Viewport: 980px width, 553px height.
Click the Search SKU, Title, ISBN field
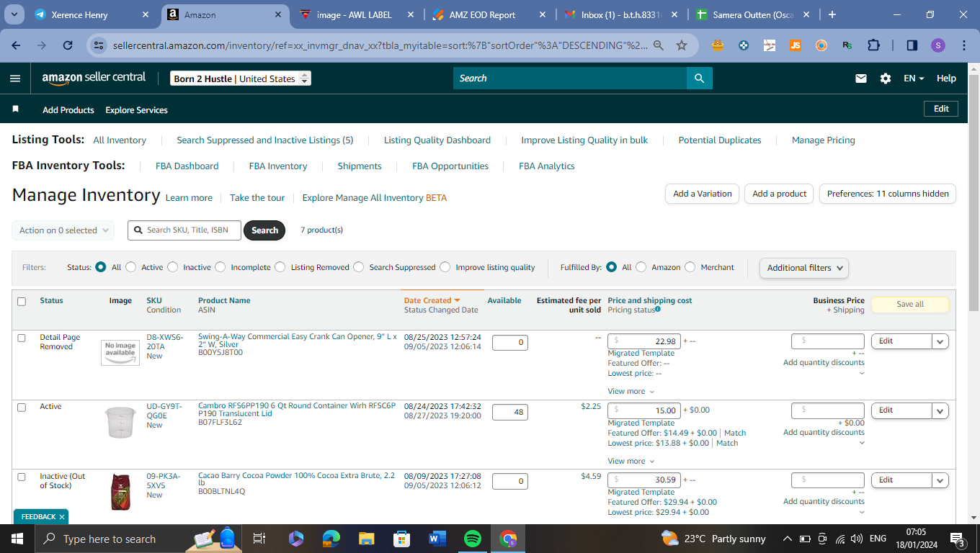pyautogui.click(x=184, y=230)
